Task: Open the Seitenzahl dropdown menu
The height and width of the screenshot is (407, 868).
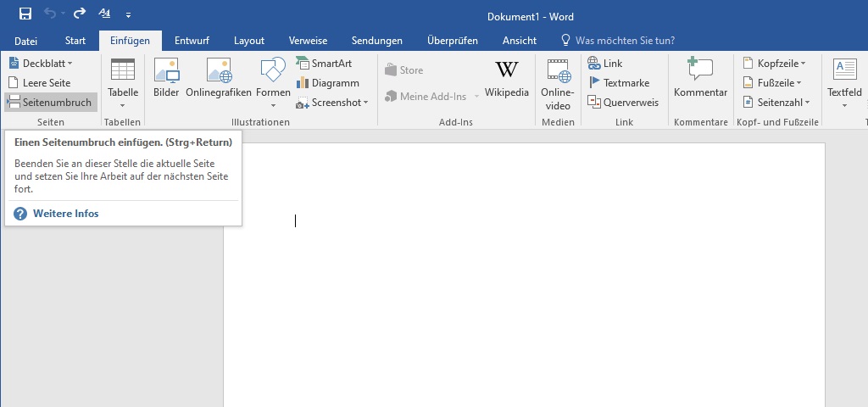Action: pos(776,103)
